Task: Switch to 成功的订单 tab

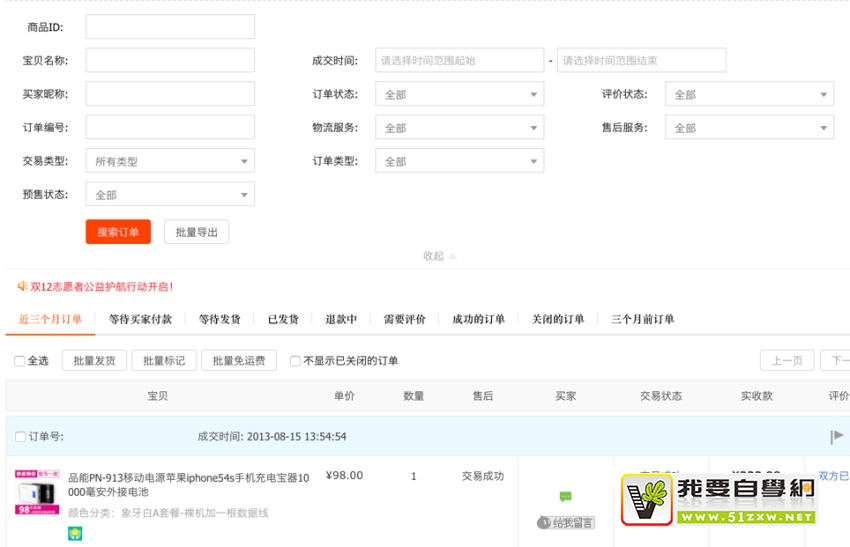Action: tap(479, 319)
